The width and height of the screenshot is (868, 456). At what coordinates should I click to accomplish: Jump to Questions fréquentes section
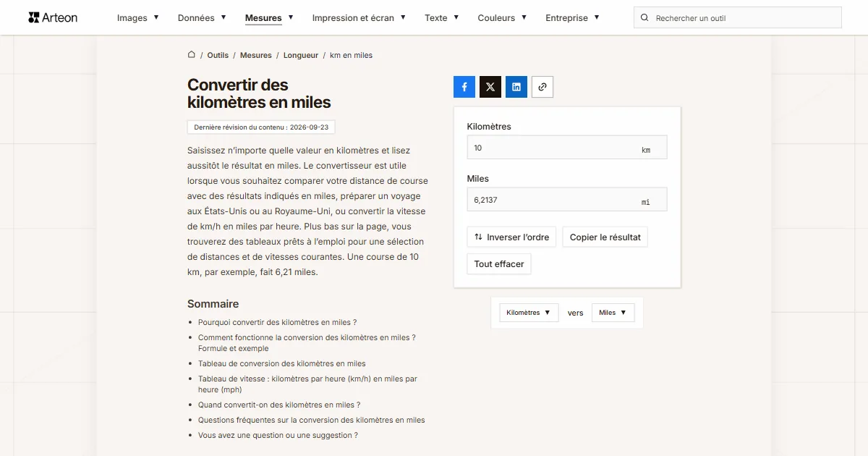point(312,420)
